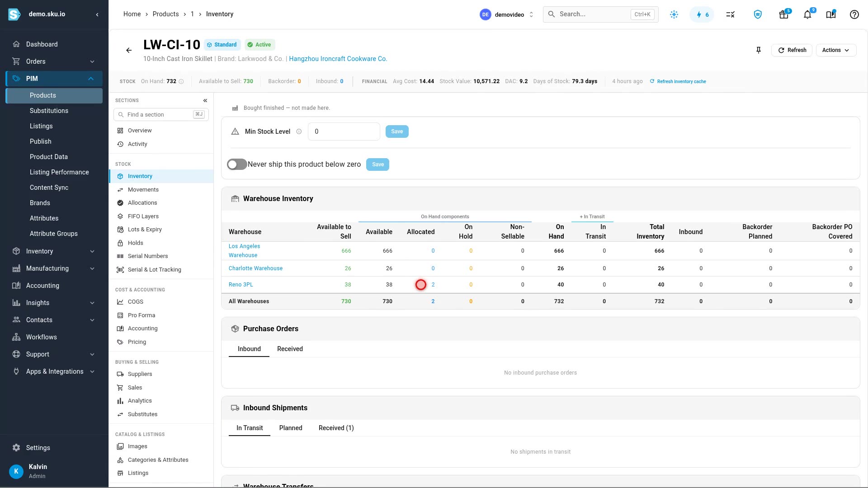
Task: Click Refresh inventory cache
Action: 678,82
